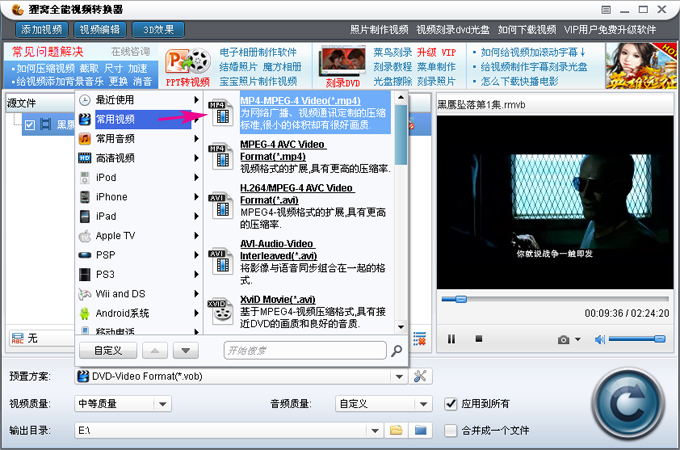Image resolution: width=680 pixels, height=450 pixels.
Task: Uncheck the source file checkbox
Action: point(30,125)
